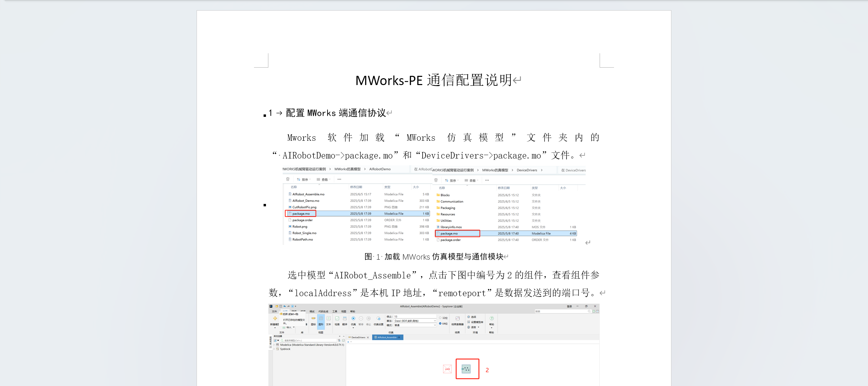
Task: Click the DeviceDrivers breadcrumb in explorer path
Action: [x=527, y=170]
